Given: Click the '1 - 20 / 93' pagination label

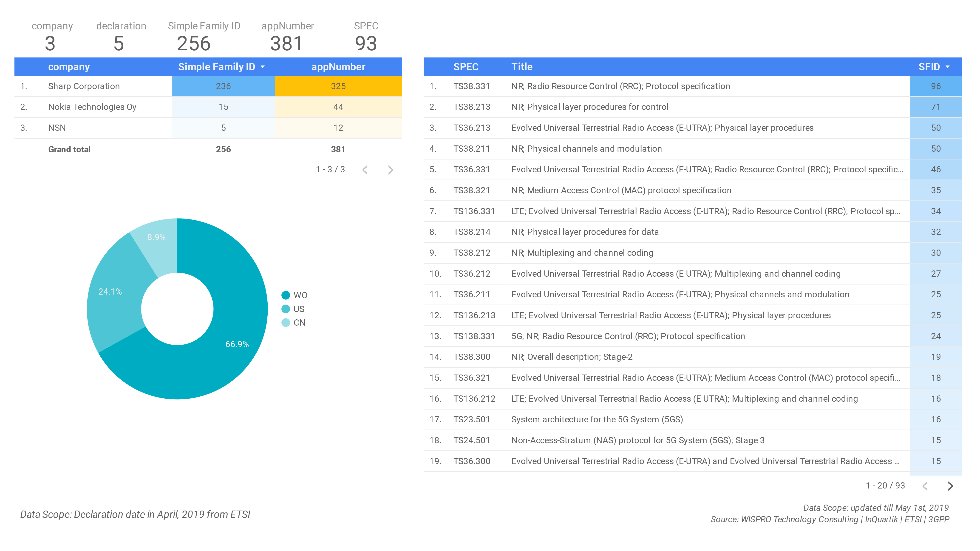Looking at the screenshot, I should [885, 486].
